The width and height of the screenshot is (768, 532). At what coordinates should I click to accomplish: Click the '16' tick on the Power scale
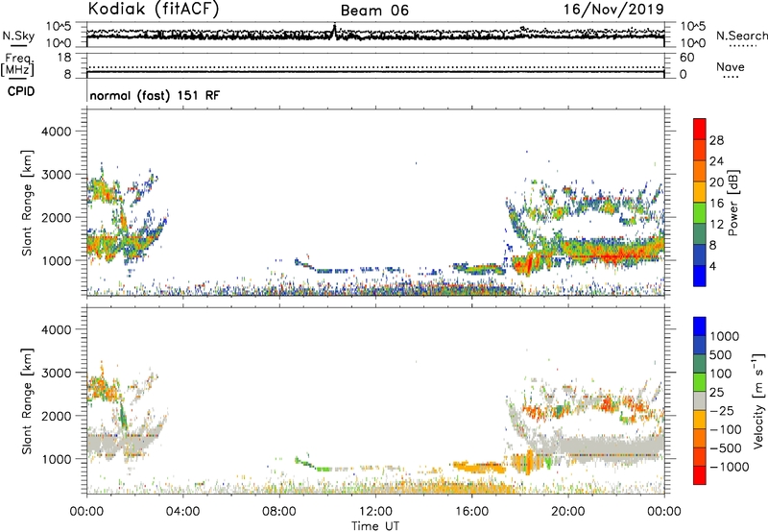pyautogui.click(x=716, y=204)
